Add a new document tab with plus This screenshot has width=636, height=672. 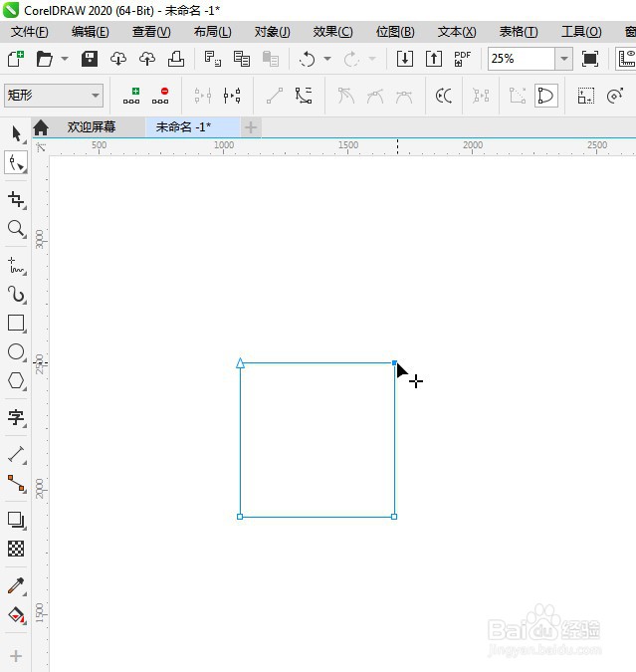point(251,127)
